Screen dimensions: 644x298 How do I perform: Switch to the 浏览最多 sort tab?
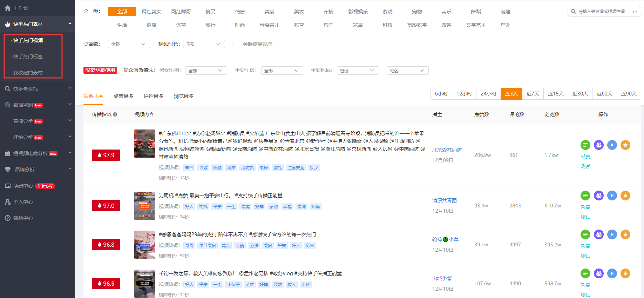point(184,96)
